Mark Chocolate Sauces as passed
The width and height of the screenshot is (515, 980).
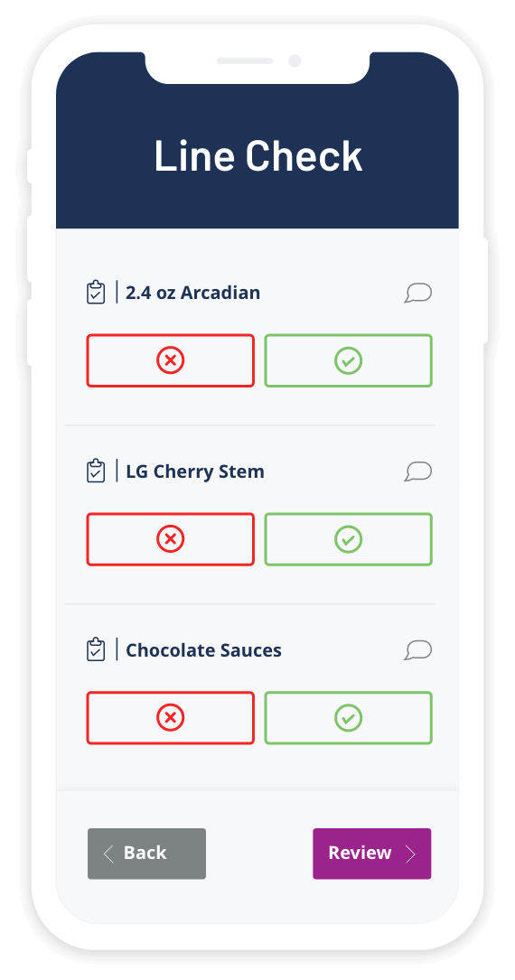348,718
